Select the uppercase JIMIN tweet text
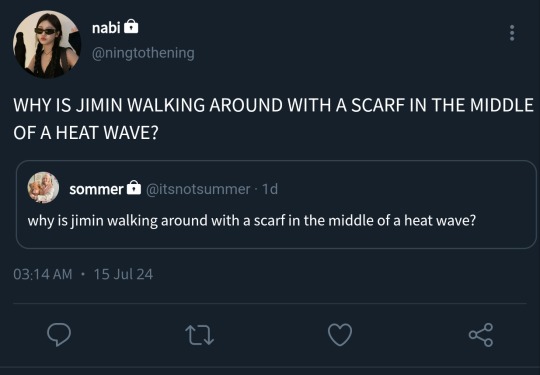Viewport: 540px width, 375px height. point(273,119)
